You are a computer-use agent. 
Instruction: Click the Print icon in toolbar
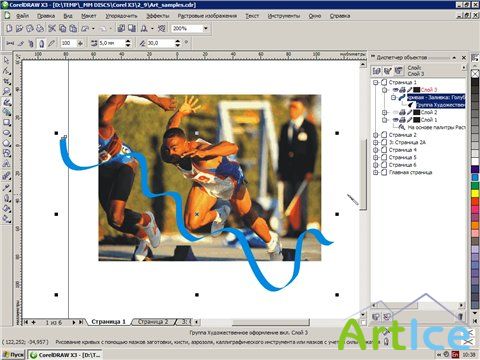(40, 29)
